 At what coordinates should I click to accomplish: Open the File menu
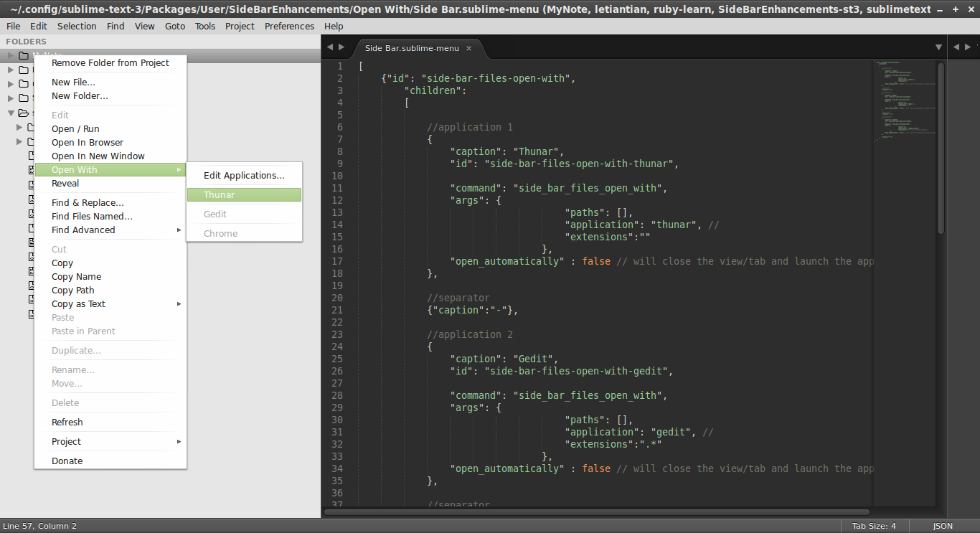click(13, 26)
